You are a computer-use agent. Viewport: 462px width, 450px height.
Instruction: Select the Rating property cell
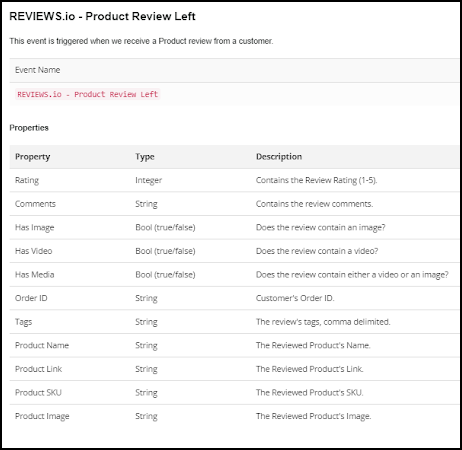pyautogui.click(x=27, y=180)
